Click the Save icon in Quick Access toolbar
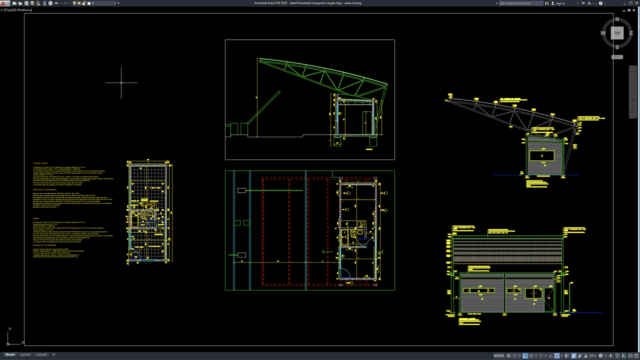This screenshot has width=640, height=360. (26, 3)
